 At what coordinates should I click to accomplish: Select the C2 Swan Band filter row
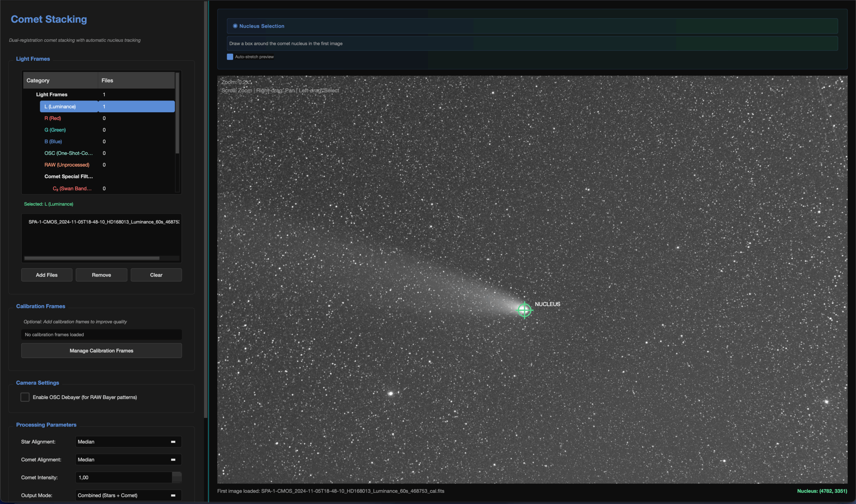pyautogui.click(x=72, y=188)
